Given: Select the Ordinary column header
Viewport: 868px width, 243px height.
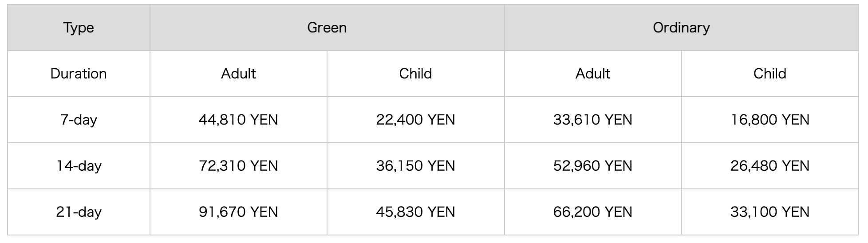Looking at the screenshot, I should point(681,27).
